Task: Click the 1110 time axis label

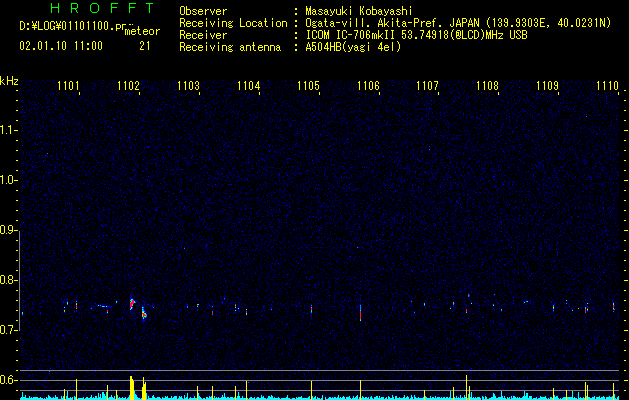Action: [608, 85]
